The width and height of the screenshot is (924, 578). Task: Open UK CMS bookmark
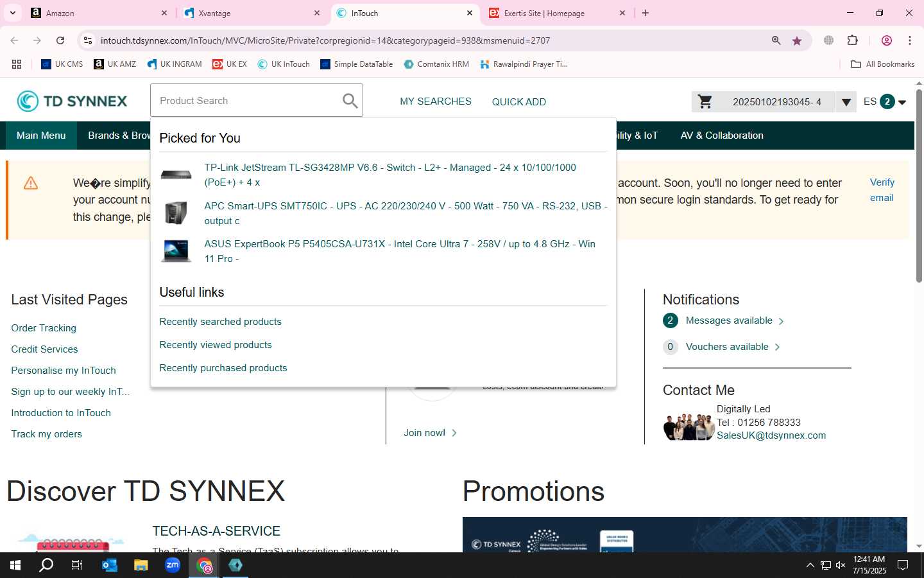pos(62,64)
